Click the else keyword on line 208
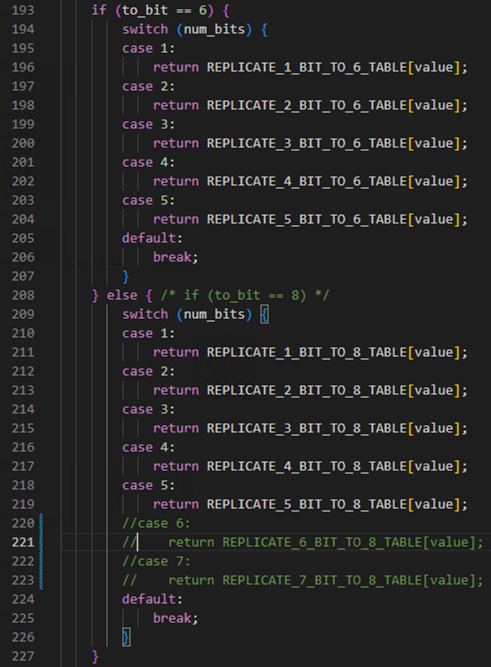The image size is (491, 667). (122, 295)
